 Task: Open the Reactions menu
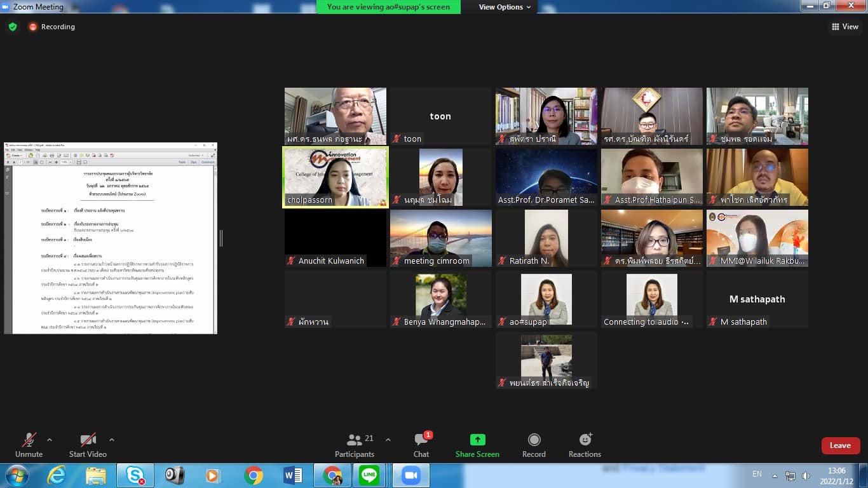click(585, 445)
